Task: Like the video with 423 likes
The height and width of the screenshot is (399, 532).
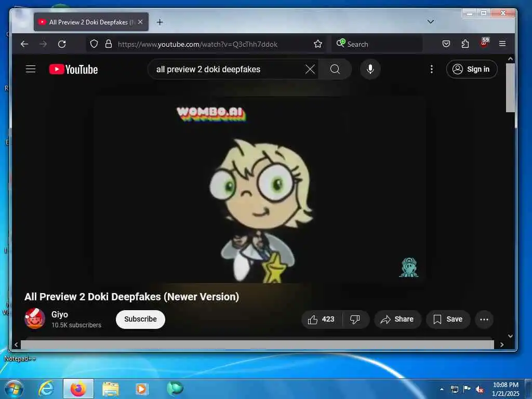Action: pyautogui.click(x=321, y=320)
